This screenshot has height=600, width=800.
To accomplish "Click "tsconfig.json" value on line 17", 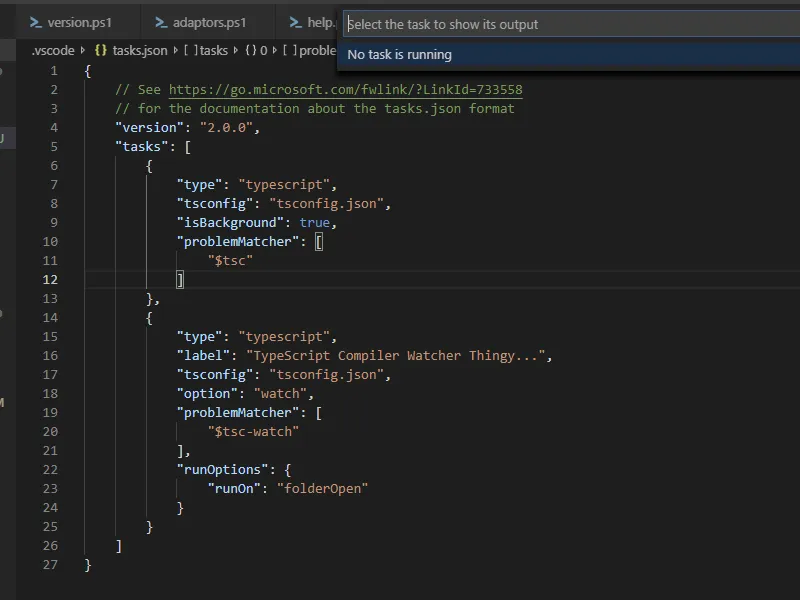I will coord(326,375).
